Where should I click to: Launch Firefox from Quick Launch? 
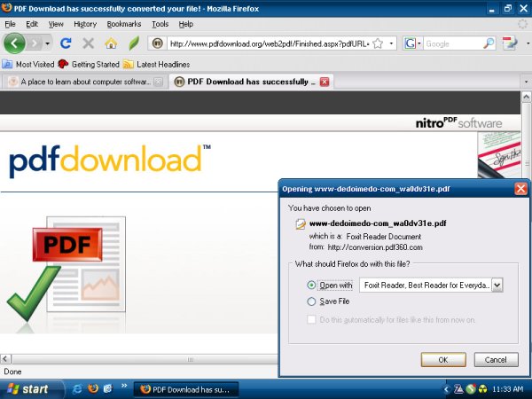93,389
